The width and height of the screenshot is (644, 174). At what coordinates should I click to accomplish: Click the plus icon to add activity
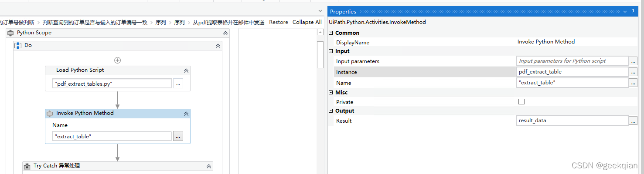click(x=118, y=60)
